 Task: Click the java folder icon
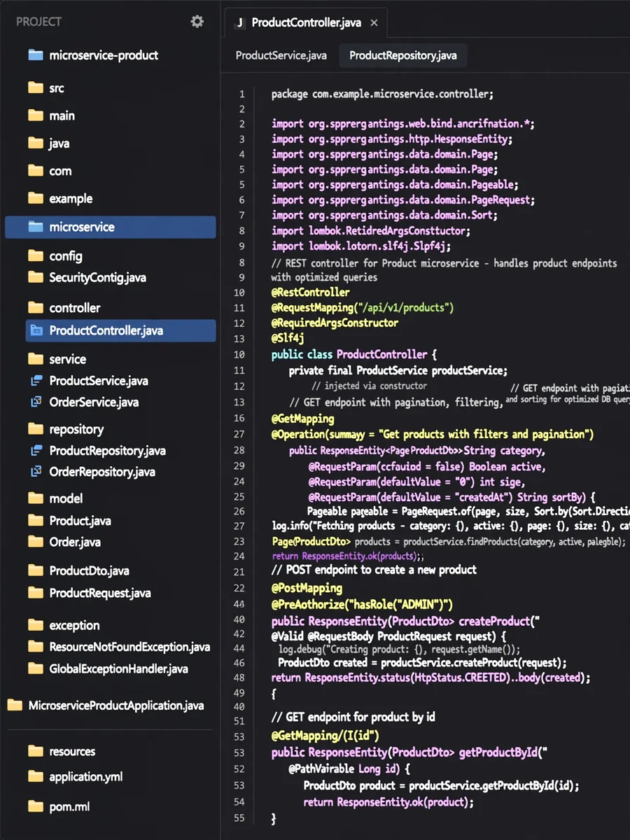click(36, 143)
